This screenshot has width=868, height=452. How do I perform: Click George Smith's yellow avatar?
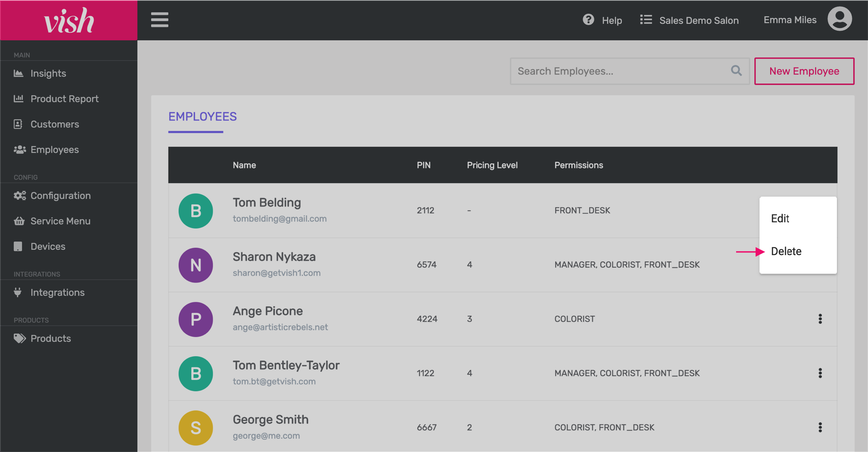click(196, 427)
